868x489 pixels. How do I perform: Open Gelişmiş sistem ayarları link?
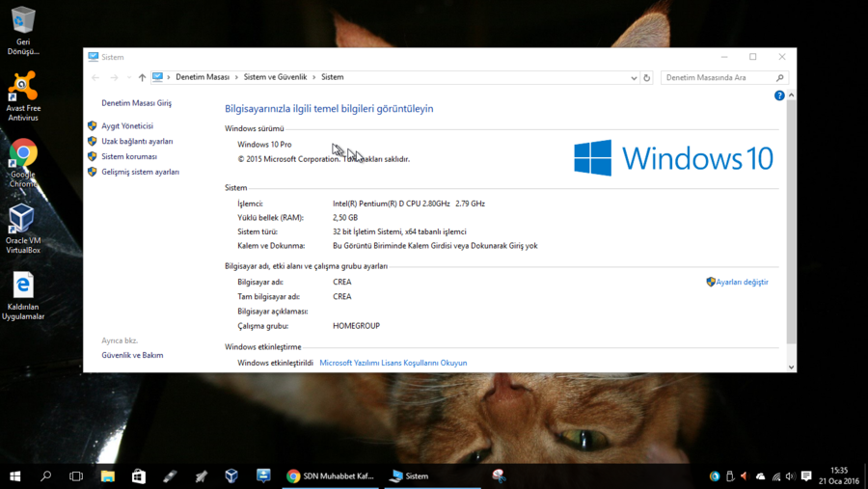pyautogui.click(x=140, y=173)
